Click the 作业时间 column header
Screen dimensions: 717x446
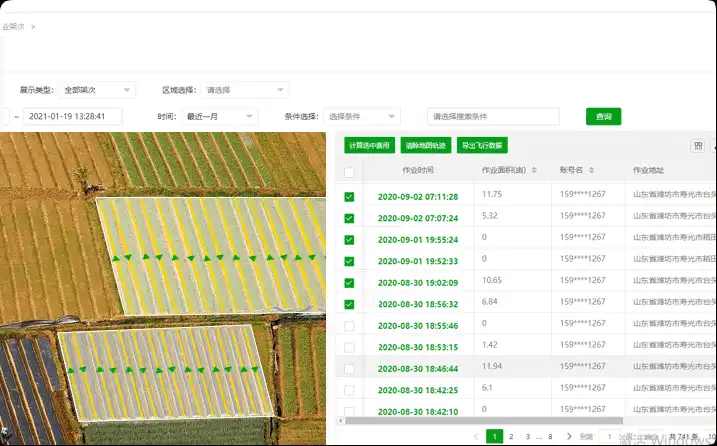pos(418,170)
